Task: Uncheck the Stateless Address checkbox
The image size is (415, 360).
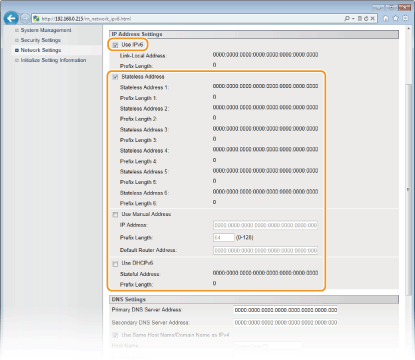Action: [x=115, y=77]
